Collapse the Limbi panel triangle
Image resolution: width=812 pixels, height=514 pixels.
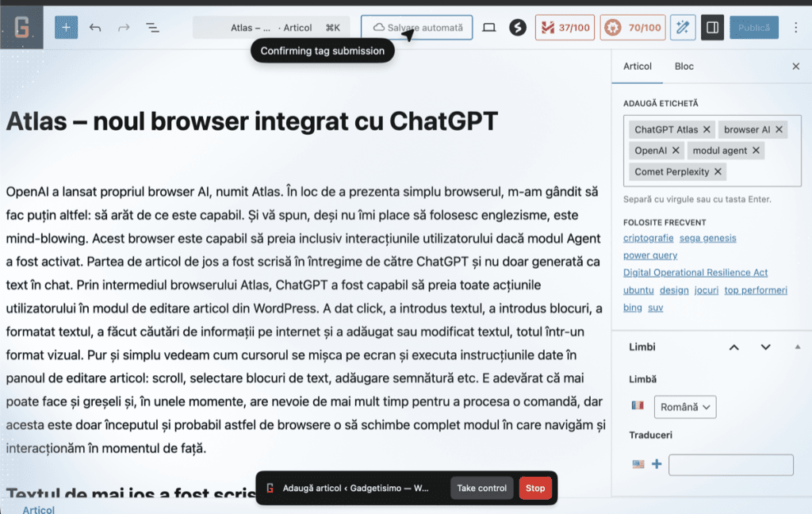(797, 347)
